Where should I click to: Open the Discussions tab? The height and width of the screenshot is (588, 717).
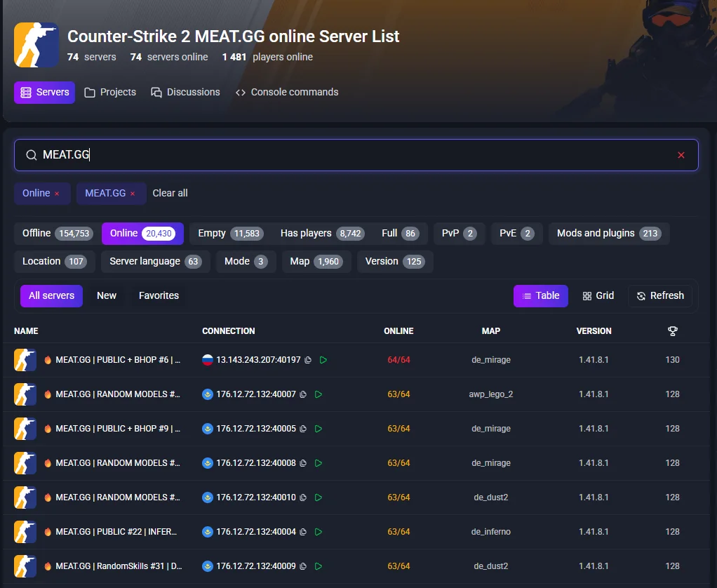tap(186, 93)
